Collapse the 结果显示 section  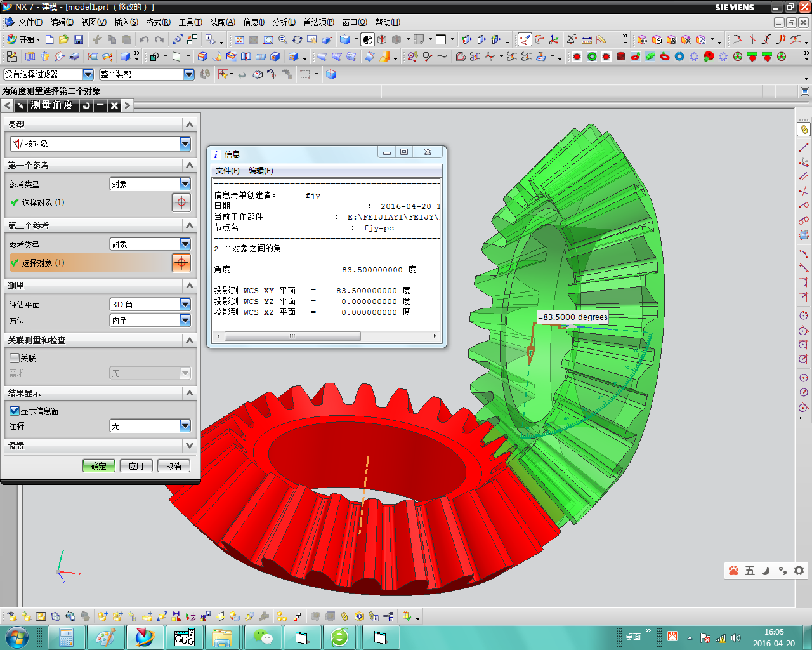pyautogui.click(x=189, y=393)
